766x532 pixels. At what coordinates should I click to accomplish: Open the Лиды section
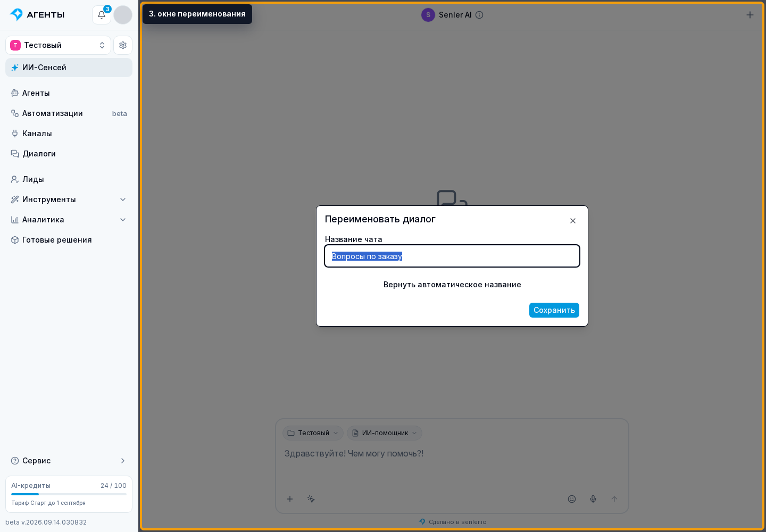[69, 179]
